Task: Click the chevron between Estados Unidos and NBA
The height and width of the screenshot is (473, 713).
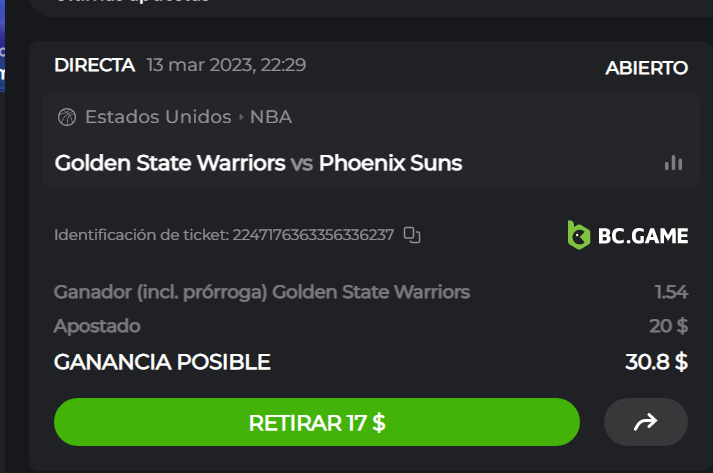Action: pos(241,117)
